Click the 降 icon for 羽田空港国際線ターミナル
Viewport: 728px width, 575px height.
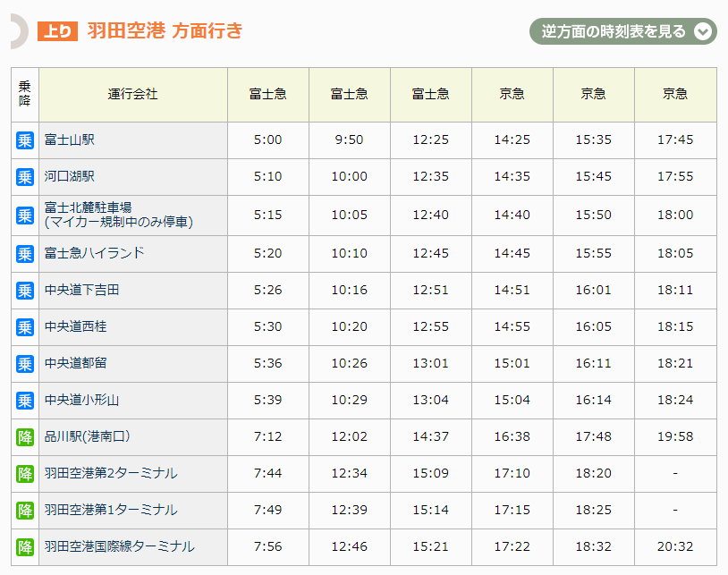pos(25,547)
